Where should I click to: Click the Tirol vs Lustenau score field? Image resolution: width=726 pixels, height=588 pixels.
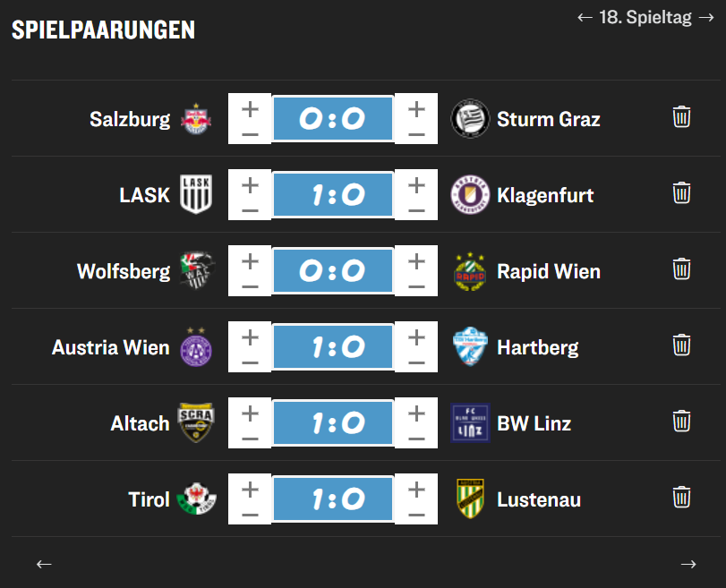click(332, 499)
